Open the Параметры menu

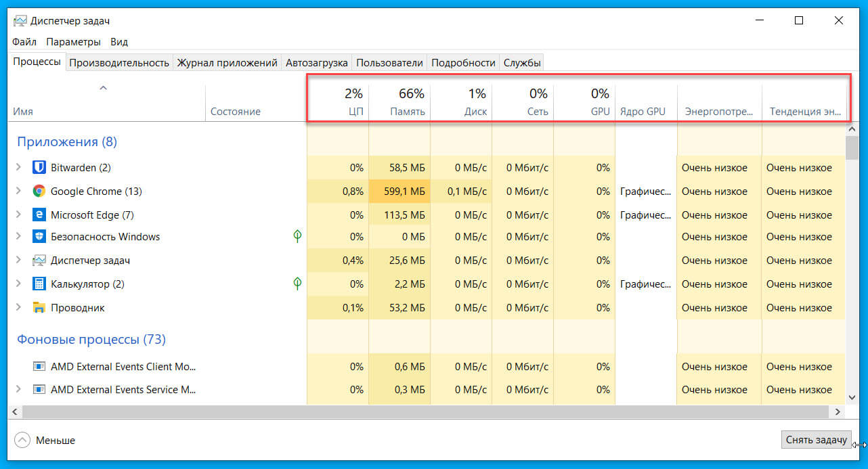point(74,41)
